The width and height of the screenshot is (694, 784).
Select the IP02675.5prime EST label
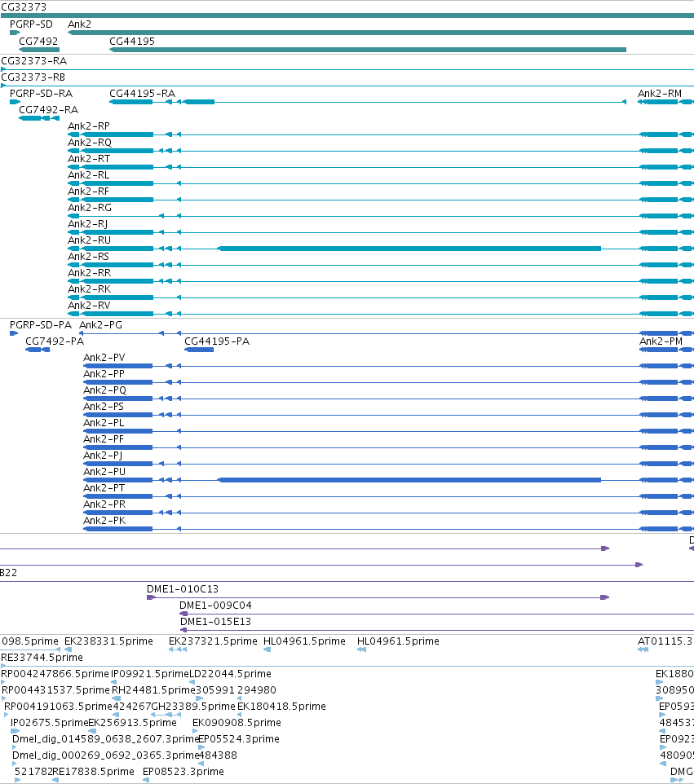click(x=49, y=723)
